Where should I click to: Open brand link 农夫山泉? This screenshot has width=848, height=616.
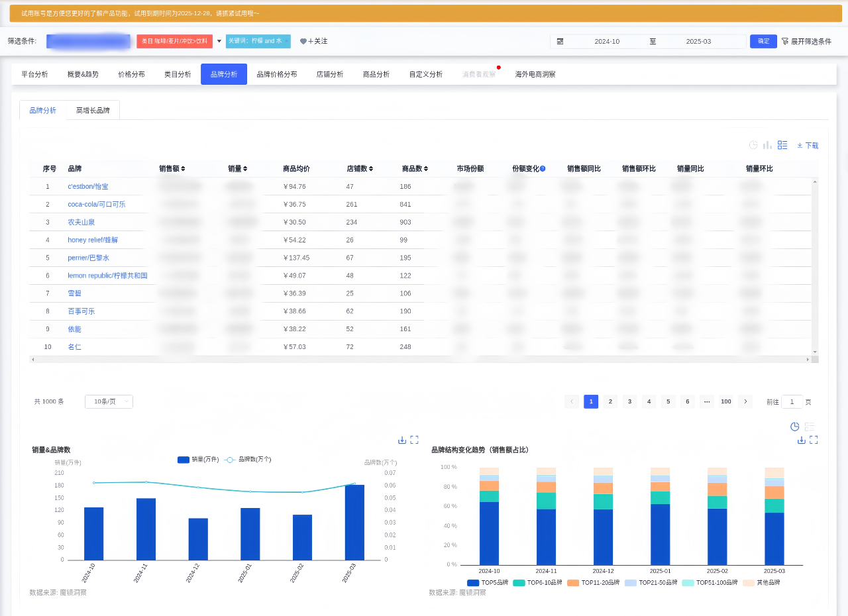click(81, 223)
